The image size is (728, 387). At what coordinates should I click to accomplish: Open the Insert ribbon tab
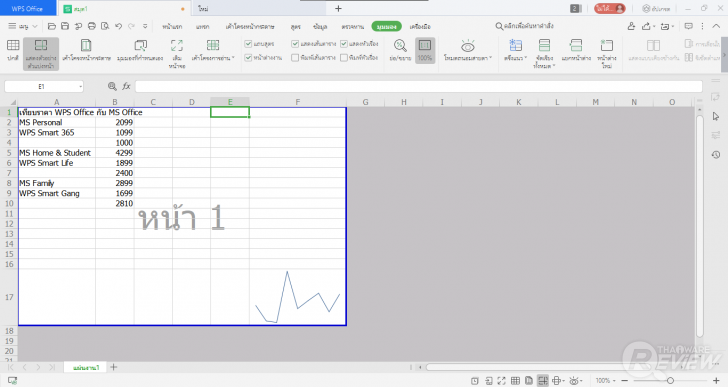point(202,26)
